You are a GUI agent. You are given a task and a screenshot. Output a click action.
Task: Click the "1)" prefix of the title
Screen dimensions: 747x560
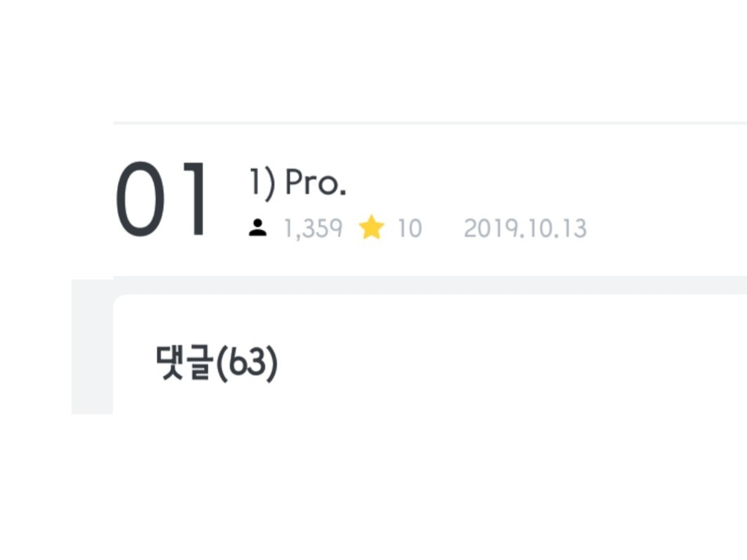[x=262, y=184]
